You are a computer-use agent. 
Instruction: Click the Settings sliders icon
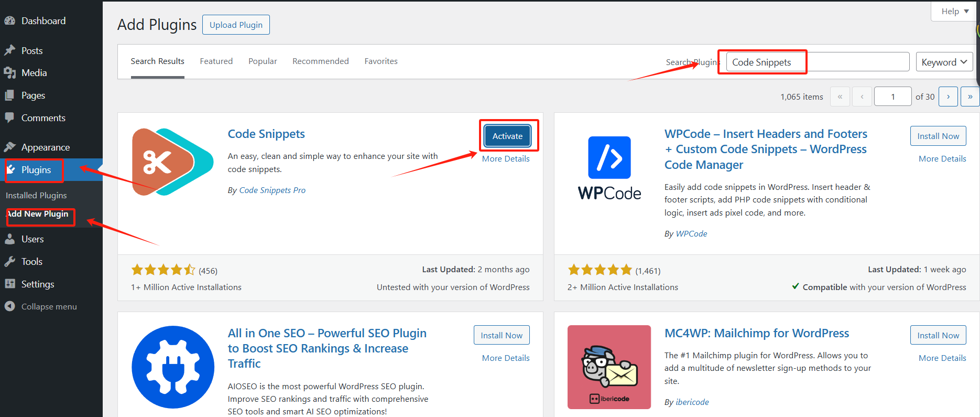(x=9, y=284)
